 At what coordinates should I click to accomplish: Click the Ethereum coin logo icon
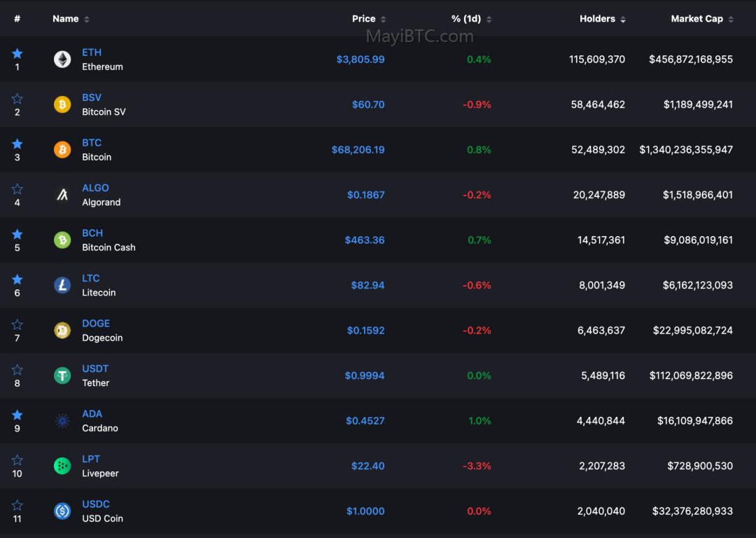pos(62,60)
